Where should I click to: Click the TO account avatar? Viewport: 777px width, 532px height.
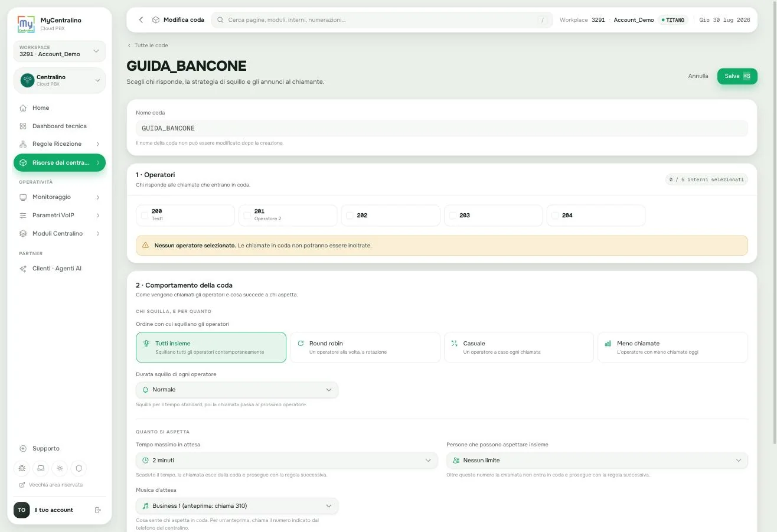tap(21, 510)
